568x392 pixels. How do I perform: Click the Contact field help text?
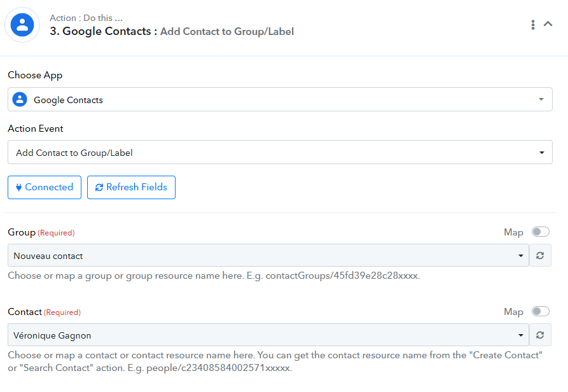[275, 361]
